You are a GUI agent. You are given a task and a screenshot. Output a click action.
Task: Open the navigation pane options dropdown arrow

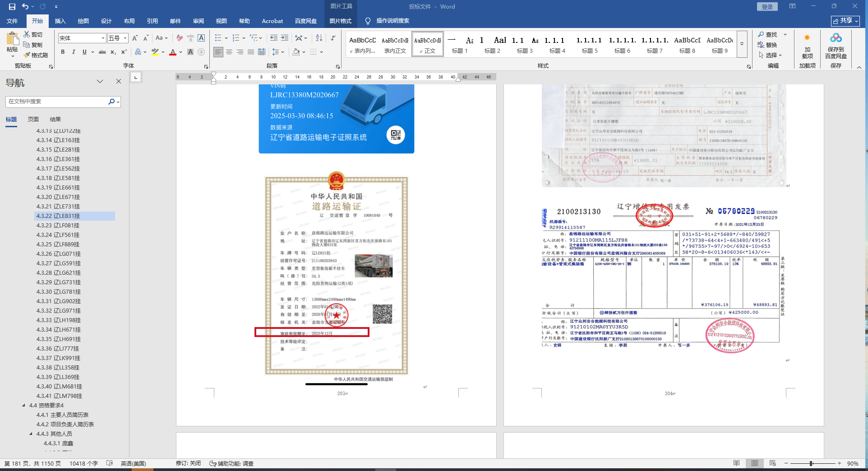pos(100,81)
